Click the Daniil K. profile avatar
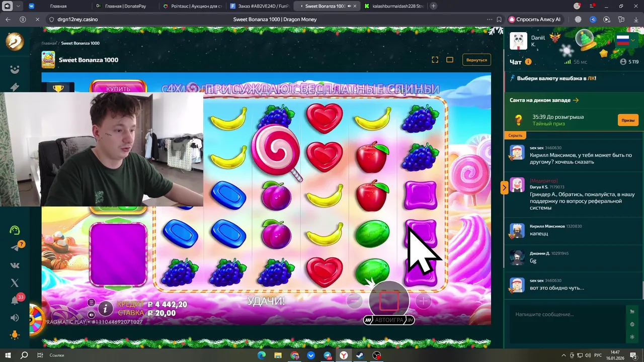This screenshot has width=644, height=362. coord(519,41)
